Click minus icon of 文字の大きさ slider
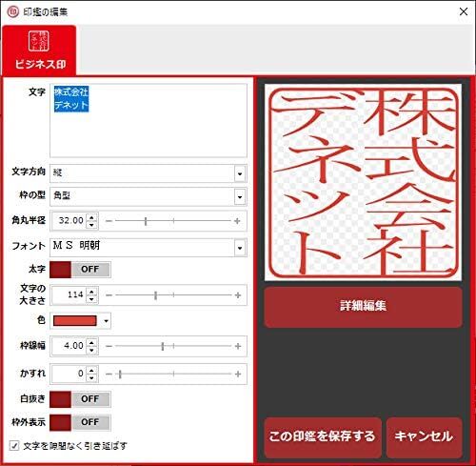Screen dimensions: 476x466 tap(109, 295)
